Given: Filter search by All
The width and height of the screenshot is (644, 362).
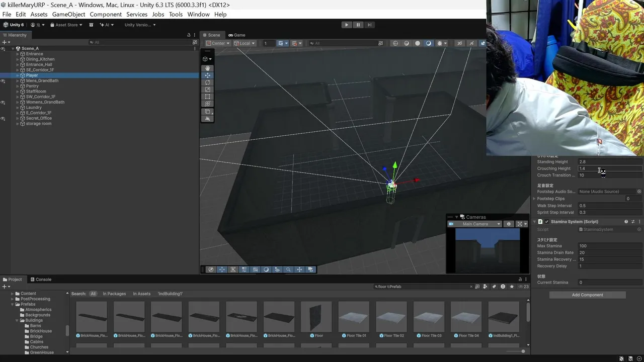Looking at the screenshot, I should pos(93,294).
